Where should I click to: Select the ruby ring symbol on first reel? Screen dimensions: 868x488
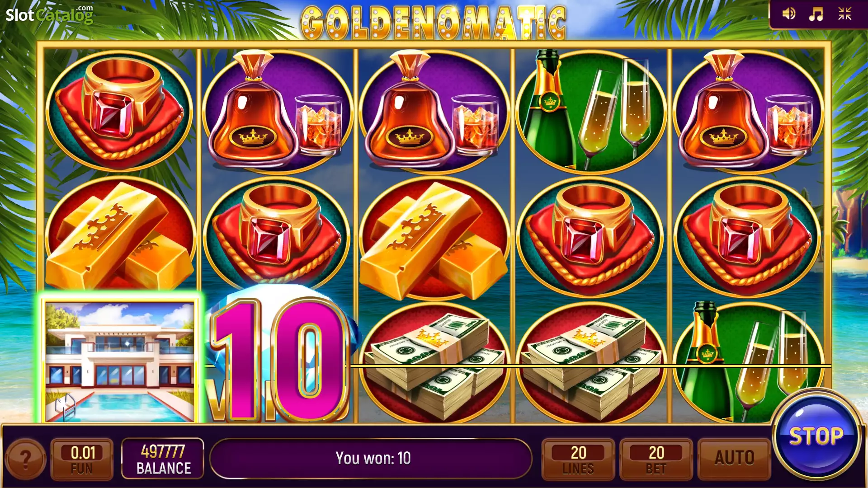tap(119, 111)
